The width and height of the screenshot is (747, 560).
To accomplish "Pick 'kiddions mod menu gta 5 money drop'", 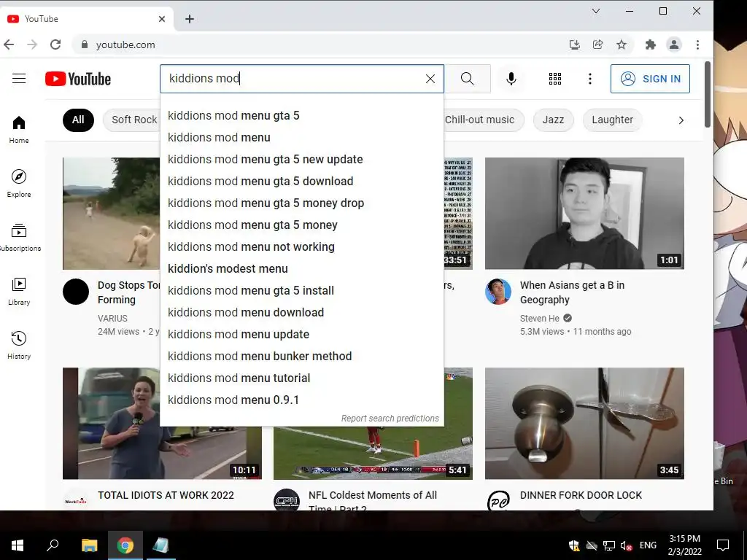I will point(301,203).
